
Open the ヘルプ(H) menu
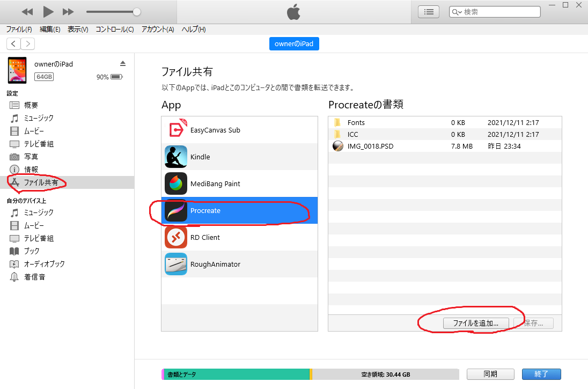(x=194, y=30)
